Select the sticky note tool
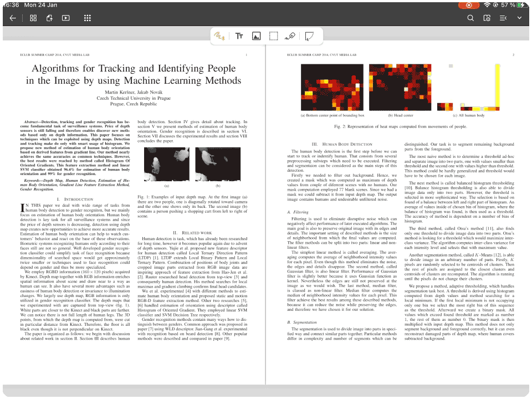The image size is (532, 399). 309,36
